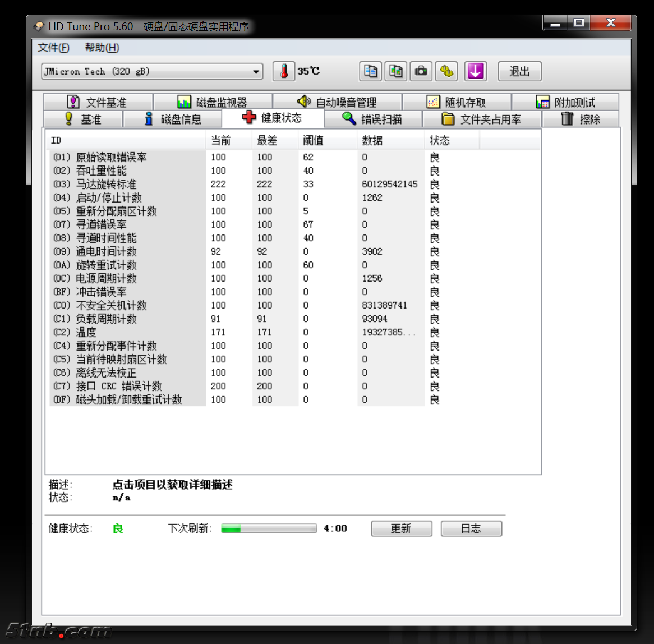Click the 数据 column header
654x644 pixels.
click(x=391, y=141)
